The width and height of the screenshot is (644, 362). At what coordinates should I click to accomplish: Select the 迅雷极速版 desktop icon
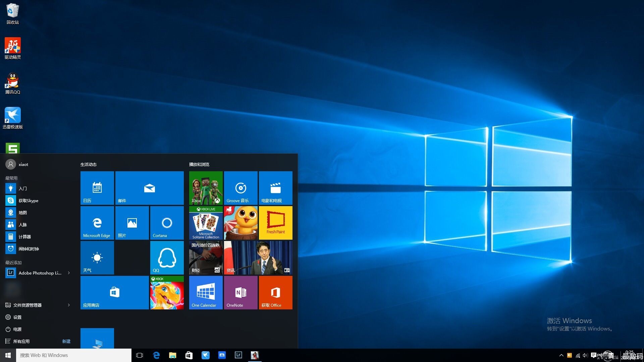[x=13, y=118]
